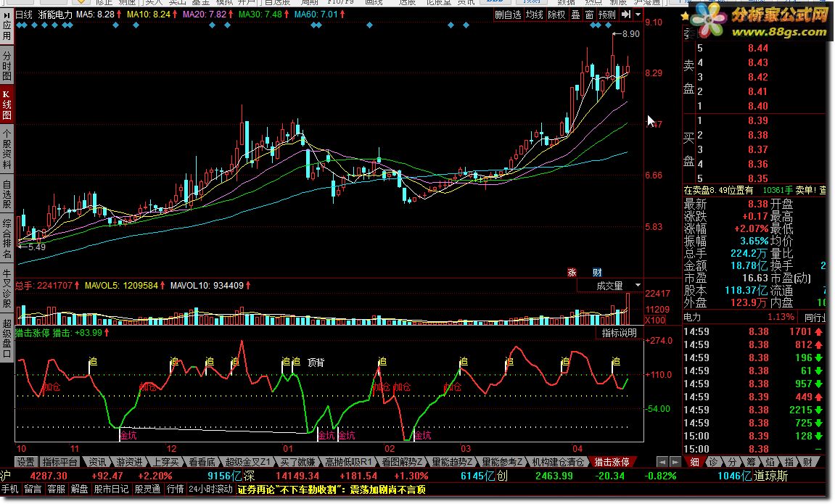Viewport: 835px width, 504px height.
Task: Select the 量能趋势Z indicator tab
Action: pyautogui.click(x=452, y=462)
